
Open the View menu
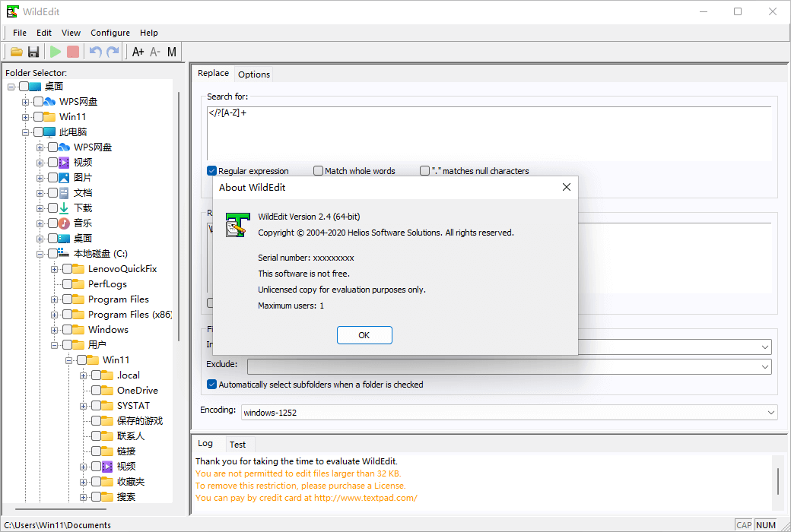pyautogui.click(x=71, y=33)
